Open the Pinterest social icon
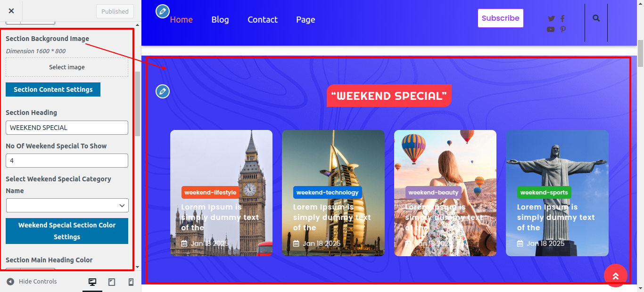Image resolution: width=644 pixels, height=292 pixels. click(x=563, y=29)
